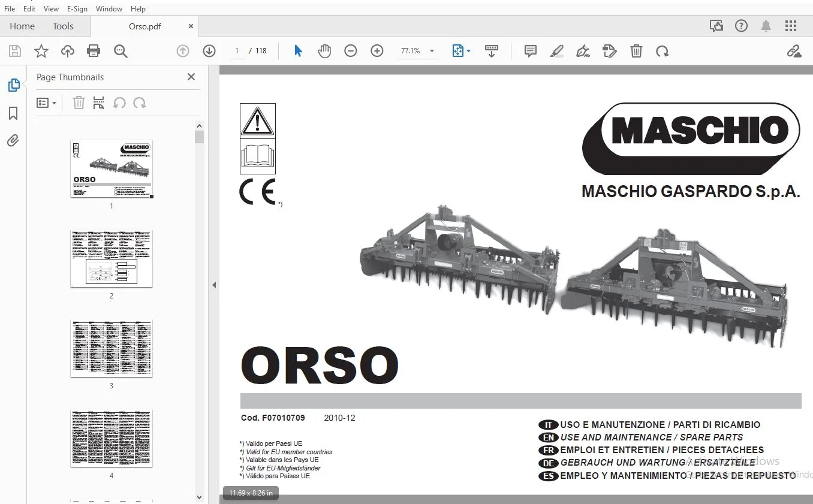
Task: Collapse the navigation pane with the arrow
Action: pyautogui.click(x=214, y=285)
